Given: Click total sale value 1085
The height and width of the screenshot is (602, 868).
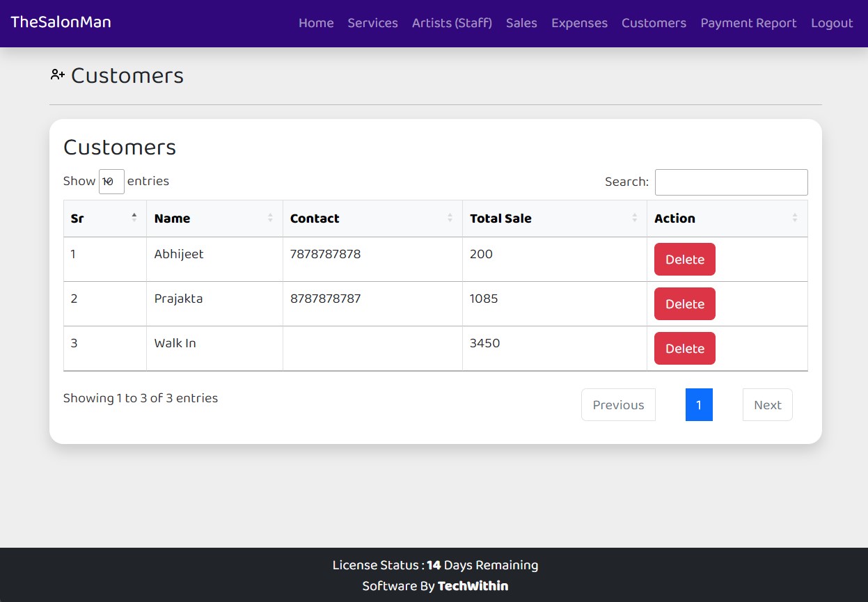Looking at the screenshot, I should [484, 299].
